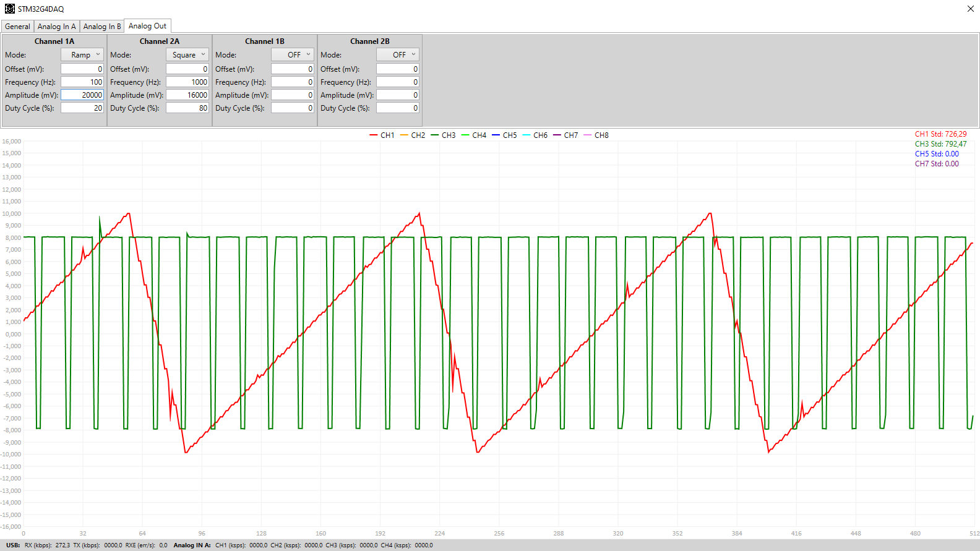Click Channel 2B Frequency field
The image size is (980, 551).
pos(398,82)
